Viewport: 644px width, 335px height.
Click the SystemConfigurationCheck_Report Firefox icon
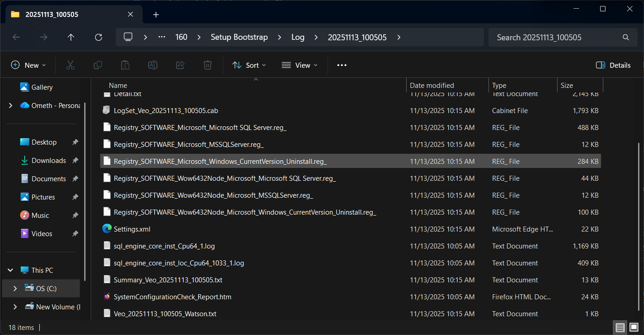pos(107,297)
